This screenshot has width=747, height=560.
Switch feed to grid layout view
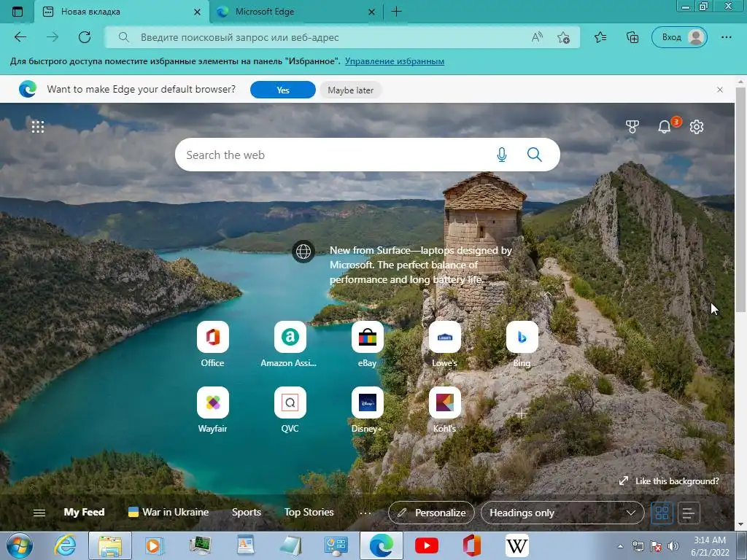click(x=662, y=513)
